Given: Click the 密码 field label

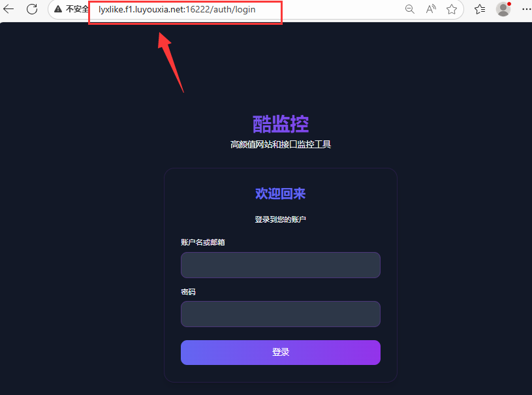Looking at the screenshot, I should 188,292.
